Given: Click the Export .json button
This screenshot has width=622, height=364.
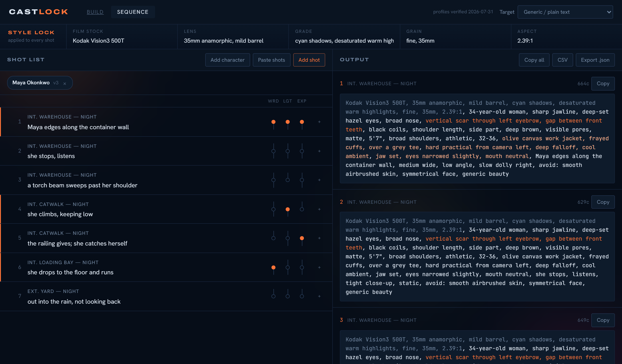Looking at the screenshot, I should (595, 60).
